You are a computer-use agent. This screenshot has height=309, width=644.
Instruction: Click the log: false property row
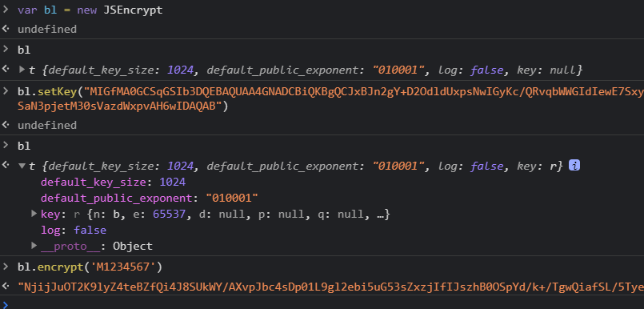[74, 230]
